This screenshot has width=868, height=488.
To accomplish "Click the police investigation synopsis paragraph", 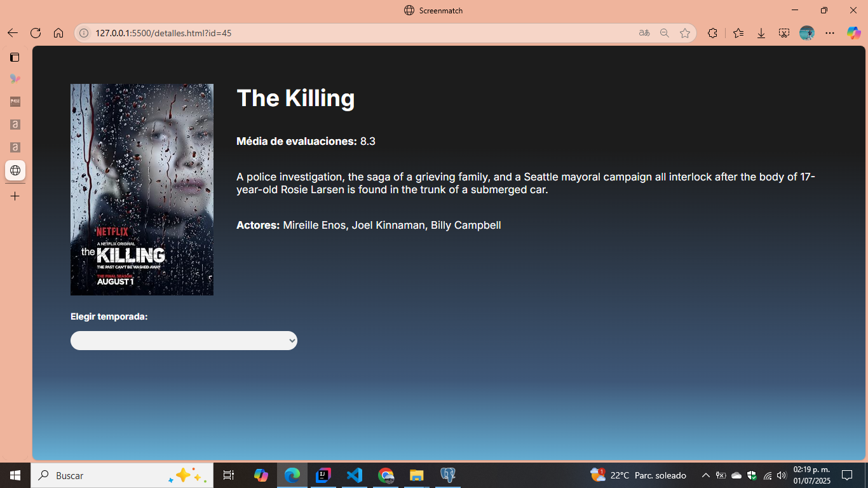I will (526, 183).
